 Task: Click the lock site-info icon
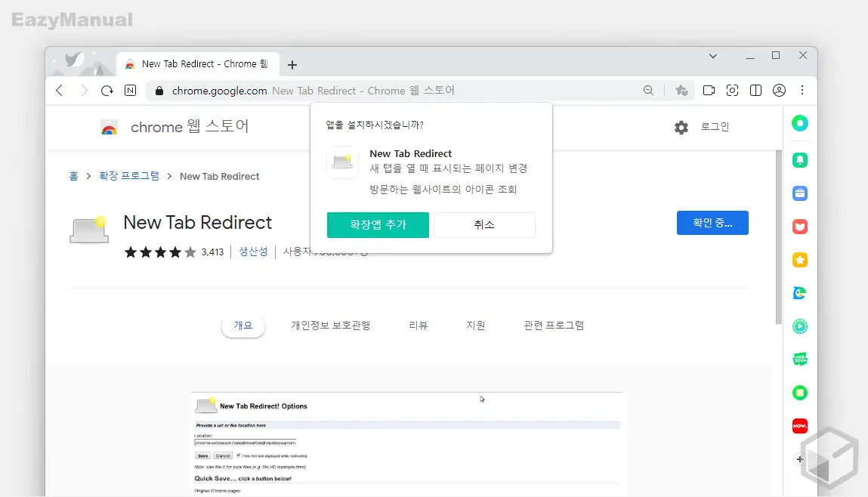click(x=159, y=91)
